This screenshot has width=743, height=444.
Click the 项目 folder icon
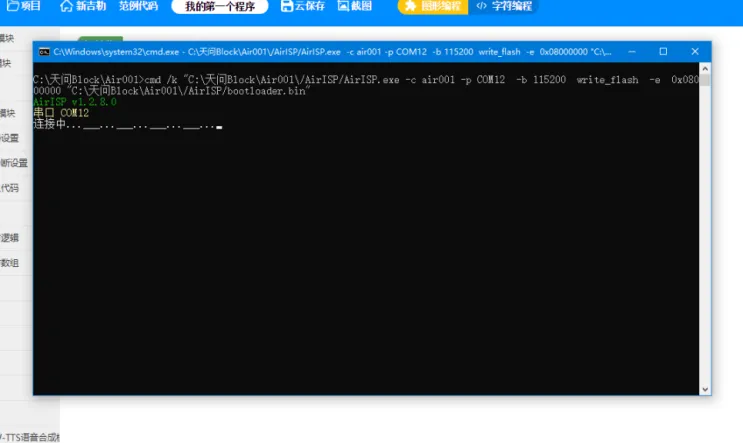(x=10, y=6)
